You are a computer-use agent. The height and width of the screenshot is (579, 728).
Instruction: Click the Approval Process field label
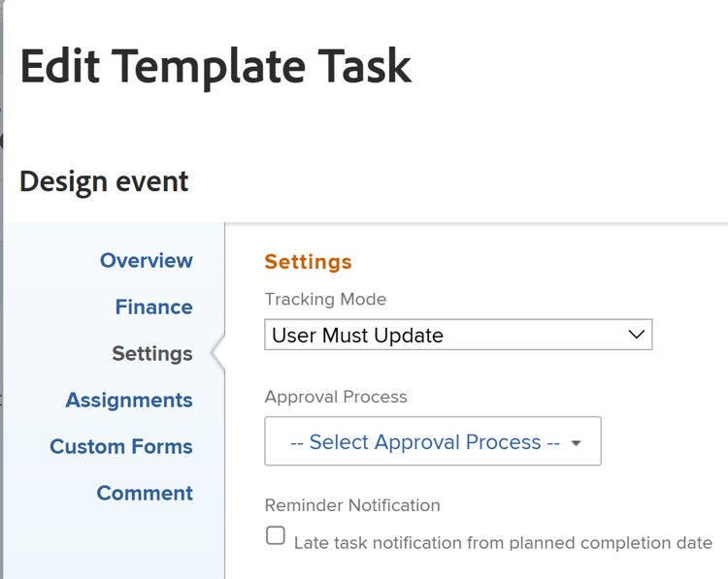pos(336,397)
